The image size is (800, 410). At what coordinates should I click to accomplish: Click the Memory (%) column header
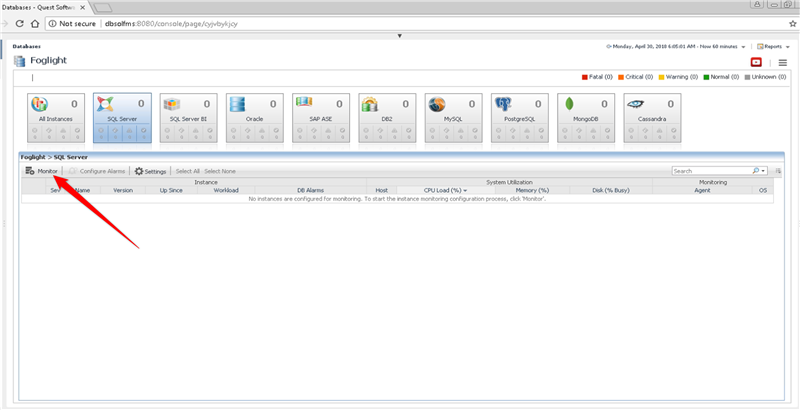click(533, 190)
